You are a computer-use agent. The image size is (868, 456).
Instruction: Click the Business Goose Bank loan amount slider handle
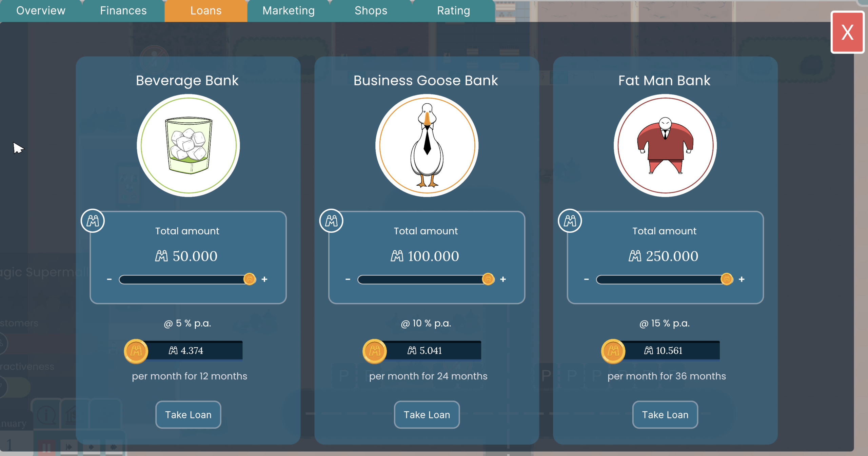coord(488,279)
